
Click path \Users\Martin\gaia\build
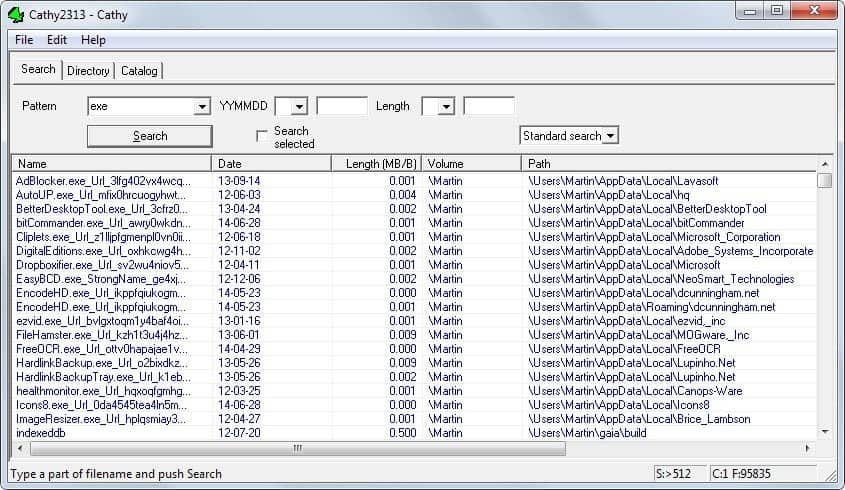(587, 433)
